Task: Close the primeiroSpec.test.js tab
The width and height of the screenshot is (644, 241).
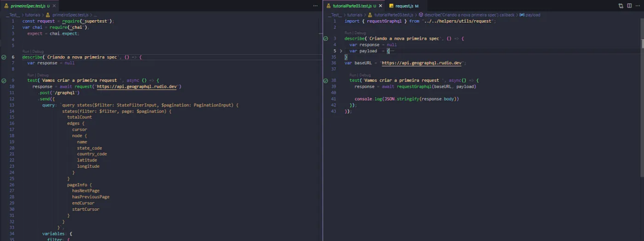Action: tap(55, 6)
